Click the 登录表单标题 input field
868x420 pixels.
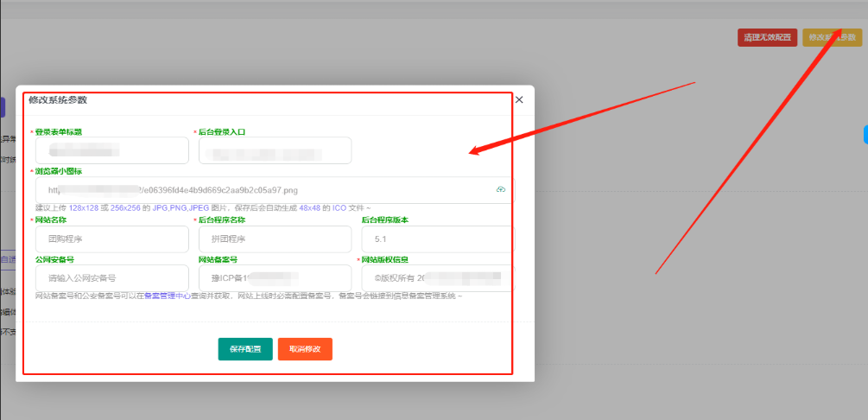pos(111,150)
